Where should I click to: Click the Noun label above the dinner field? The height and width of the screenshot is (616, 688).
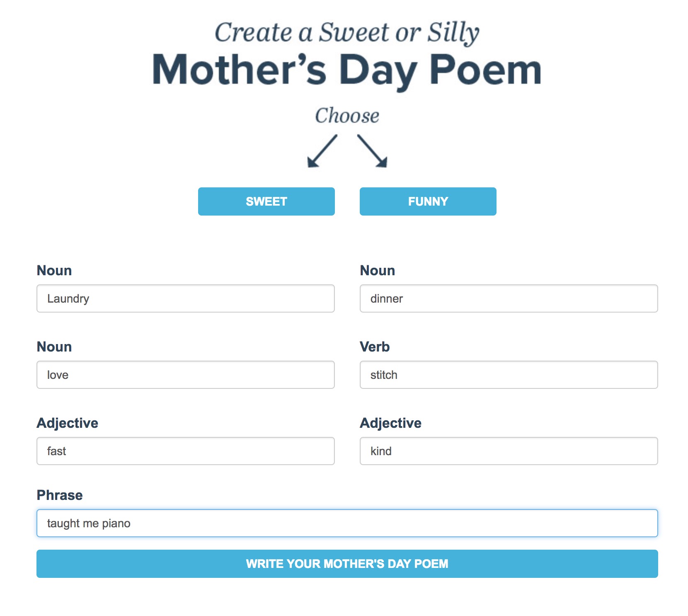click(x=378, y=270)
